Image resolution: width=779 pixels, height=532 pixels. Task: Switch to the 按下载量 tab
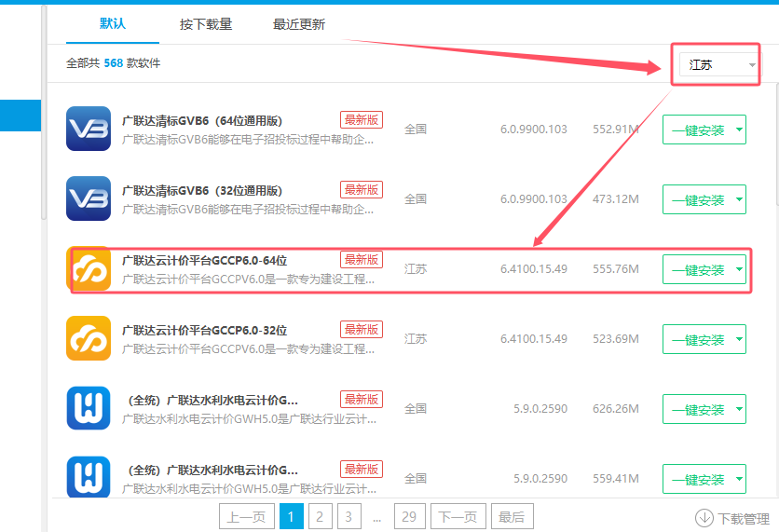point(206,24)
